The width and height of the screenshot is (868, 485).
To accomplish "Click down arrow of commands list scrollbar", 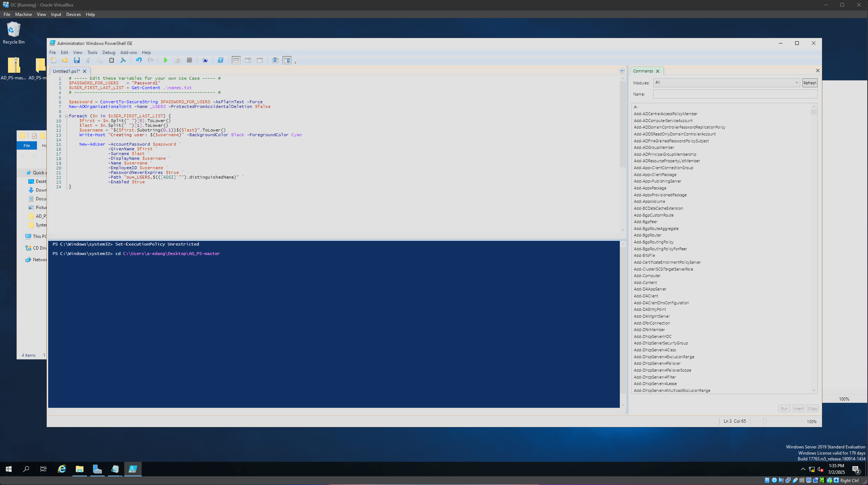I will 814,390.
